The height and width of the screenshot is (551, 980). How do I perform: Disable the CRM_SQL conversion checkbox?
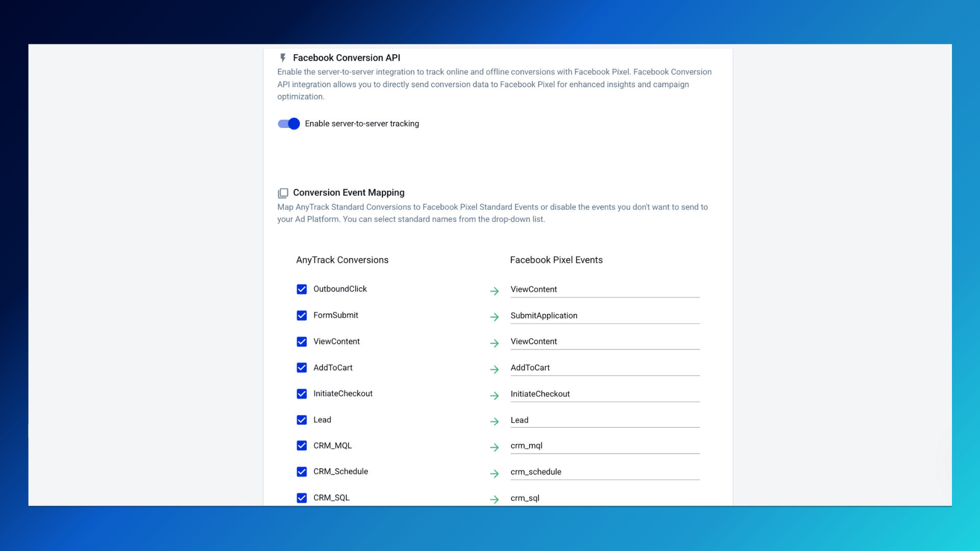tap(302, 498)
